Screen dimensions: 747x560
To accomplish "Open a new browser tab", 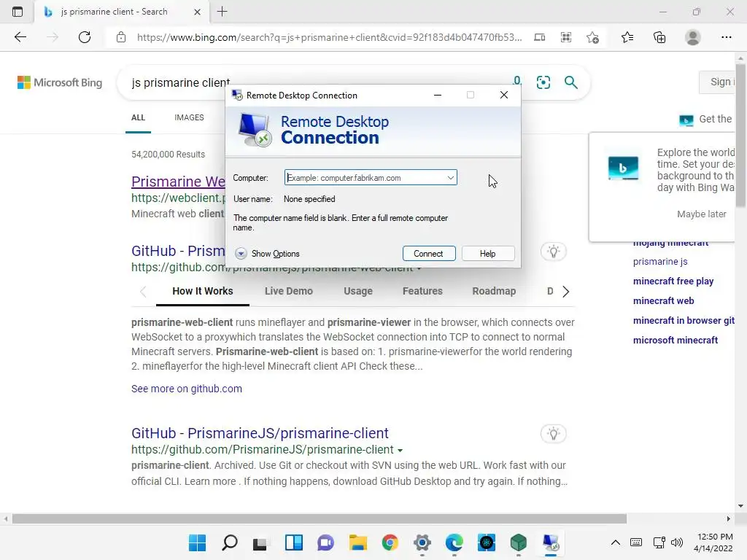I will 222,12.
